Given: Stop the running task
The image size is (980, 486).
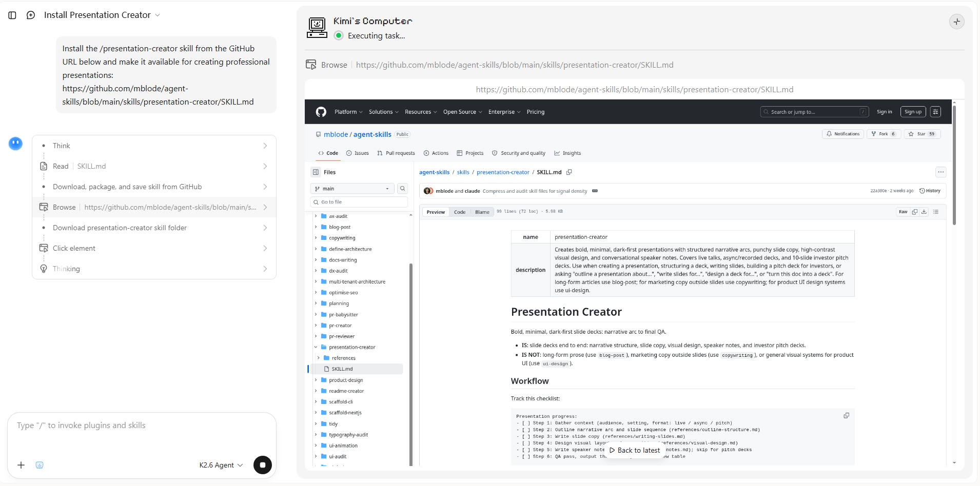Looking at the screenshot, I should click(x=263, y=465).
